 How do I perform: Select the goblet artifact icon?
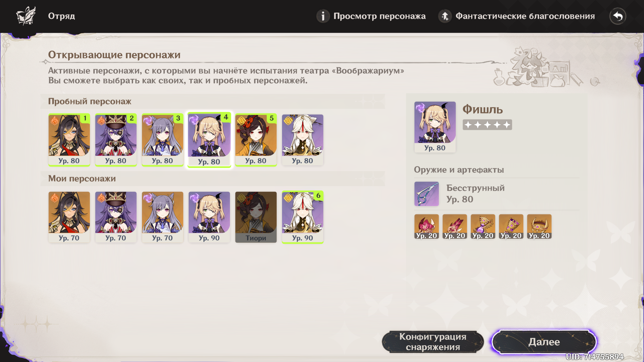(511, 227)
